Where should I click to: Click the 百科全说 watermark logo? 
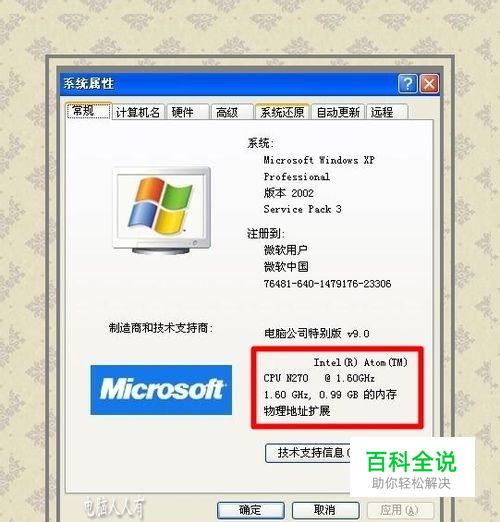[412, 467]
